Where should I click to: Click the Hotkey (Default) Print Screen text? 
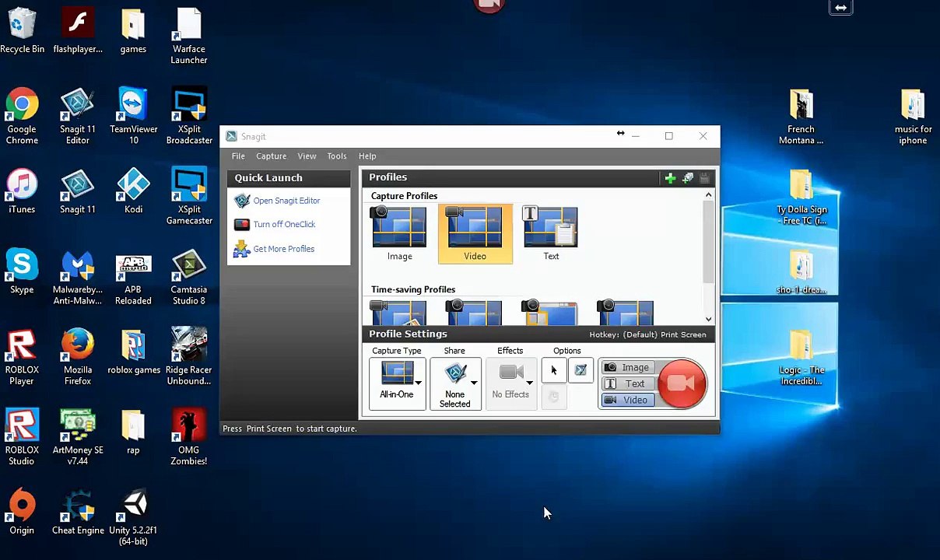point(647,334)
